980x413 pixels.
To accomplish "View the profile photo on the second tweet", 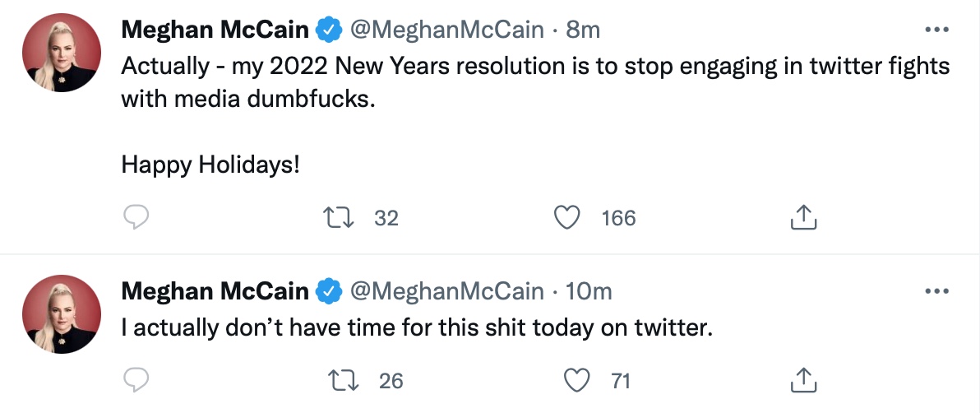I will (61, 315).
